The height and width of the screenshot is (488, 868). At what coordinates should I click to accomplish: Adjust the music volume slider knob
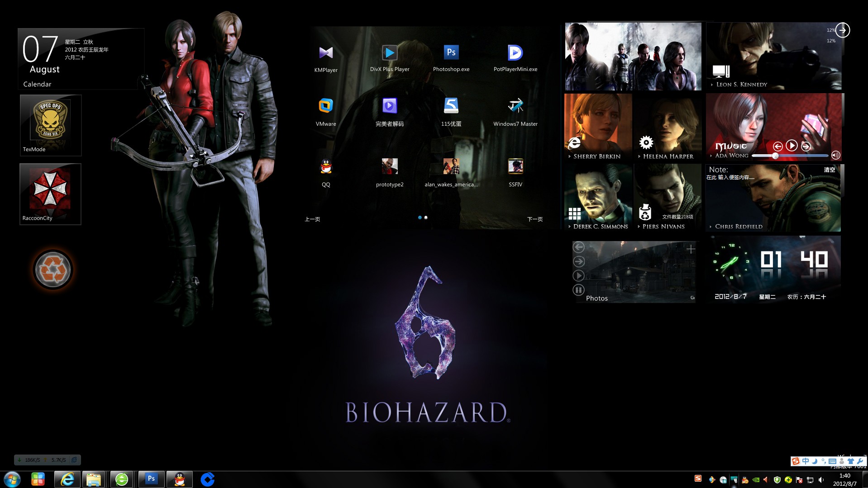[x=775, y=156]
